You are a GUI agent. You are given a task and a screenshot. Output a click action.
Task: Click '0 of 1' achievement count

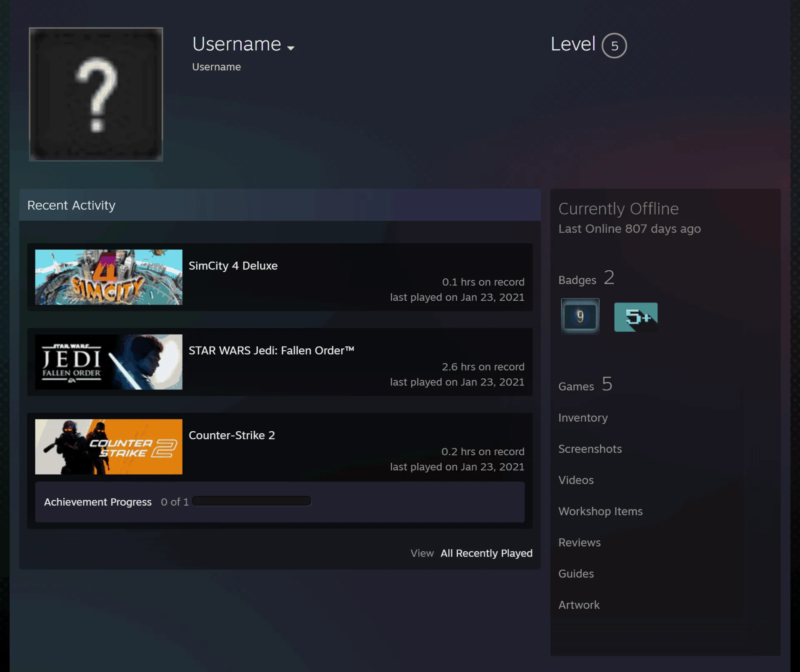[175, 502]
